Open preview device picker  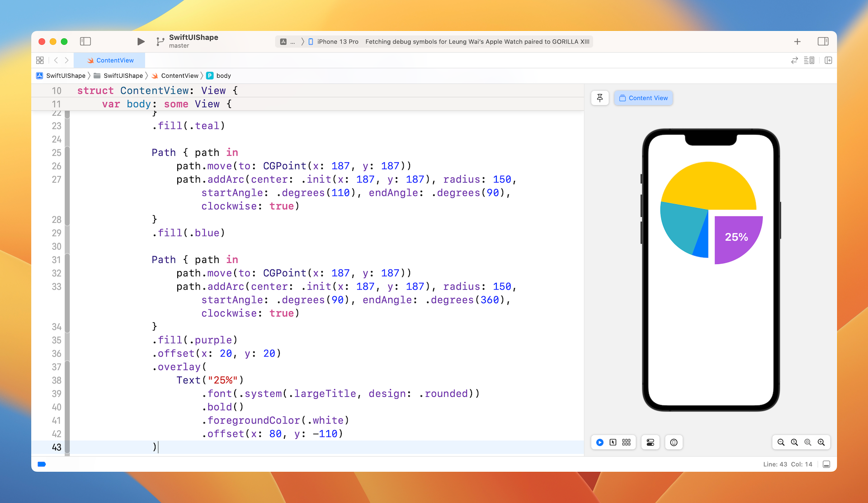tap(674, 442)
